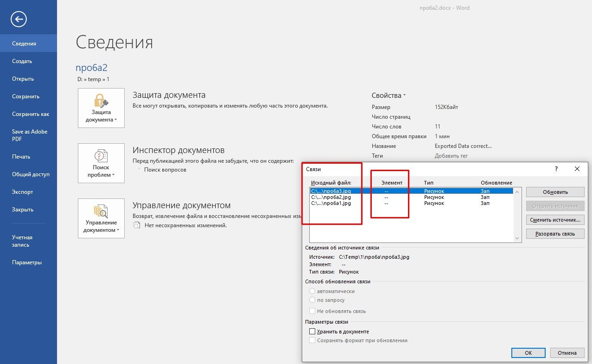The height and width of the screenshot is (364, 592).
Task: Open Общий доступ in the sidebar
Action: [28, 174]
